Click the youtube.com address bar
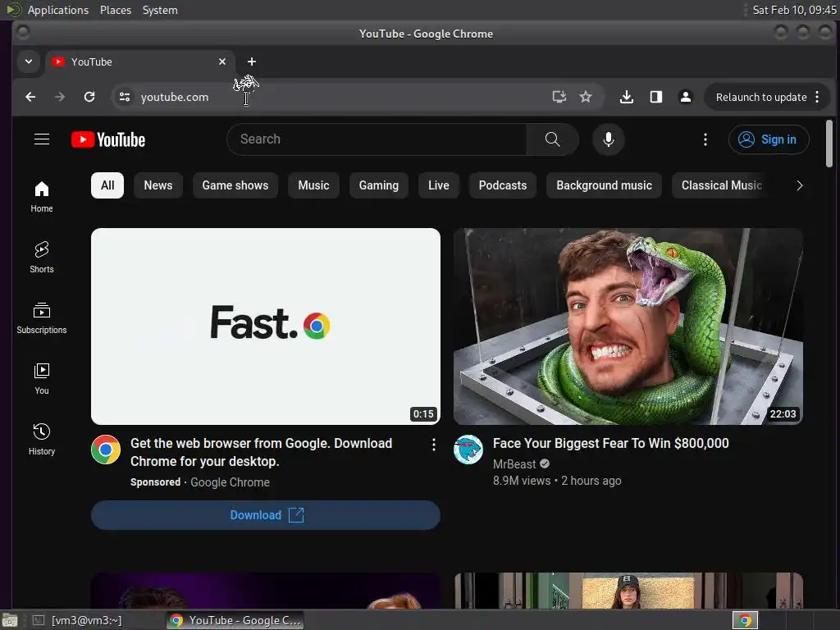840x630 pixels. pyautogui.click(x=343, y=97)
